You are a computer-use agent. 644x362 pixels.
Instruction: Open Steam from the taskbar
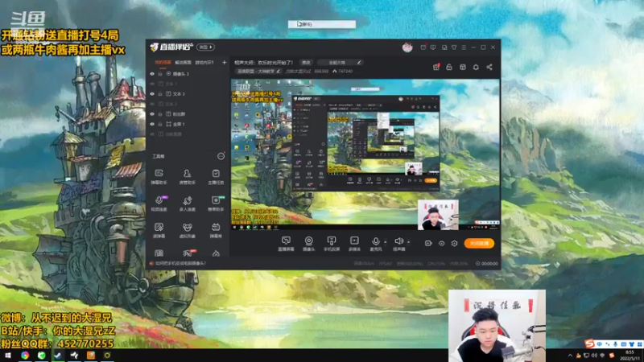tap(58, 356)
